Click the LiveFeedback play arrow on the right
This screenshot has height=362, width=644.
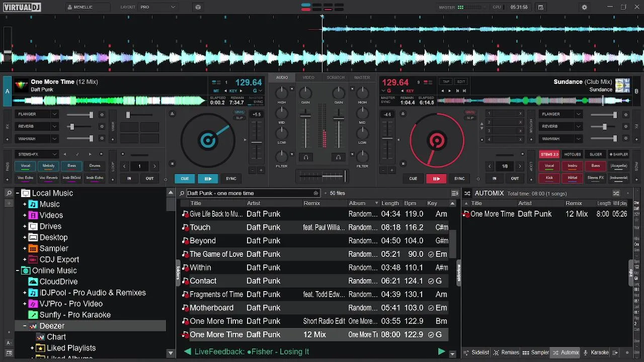point(441,351)
